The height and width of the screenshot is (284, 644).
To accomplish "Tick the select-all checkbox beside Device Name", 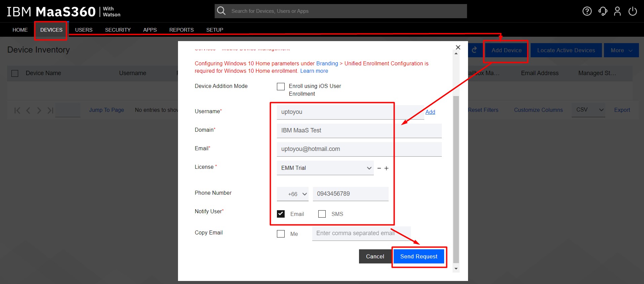I will coord(15,73).
